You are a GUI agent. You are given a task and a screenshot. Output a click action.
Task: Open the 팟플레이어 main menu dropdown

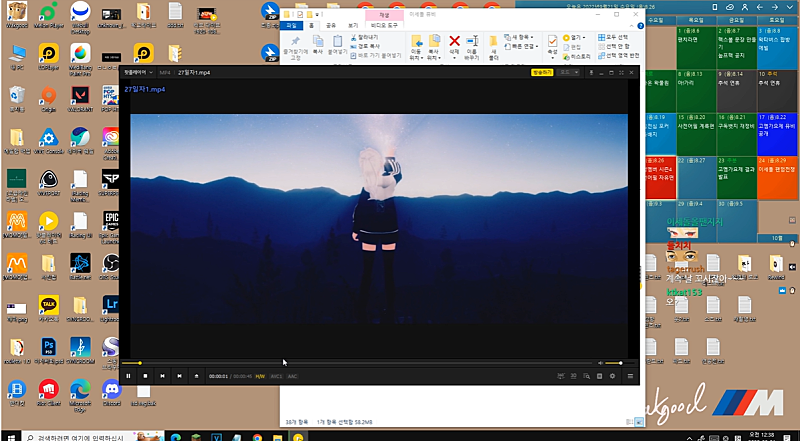coord(137,72)
